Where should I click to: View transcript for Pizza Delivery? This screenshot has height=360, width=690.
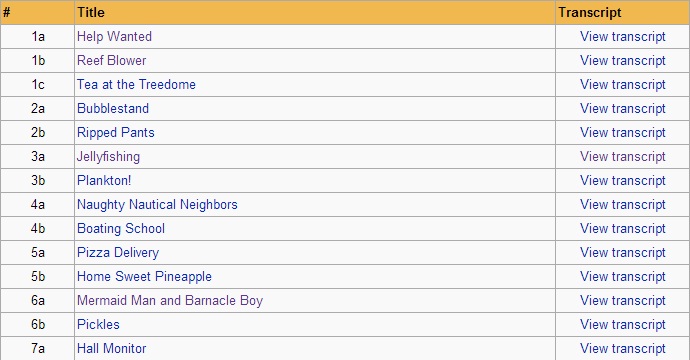click(x=623, y=253)
